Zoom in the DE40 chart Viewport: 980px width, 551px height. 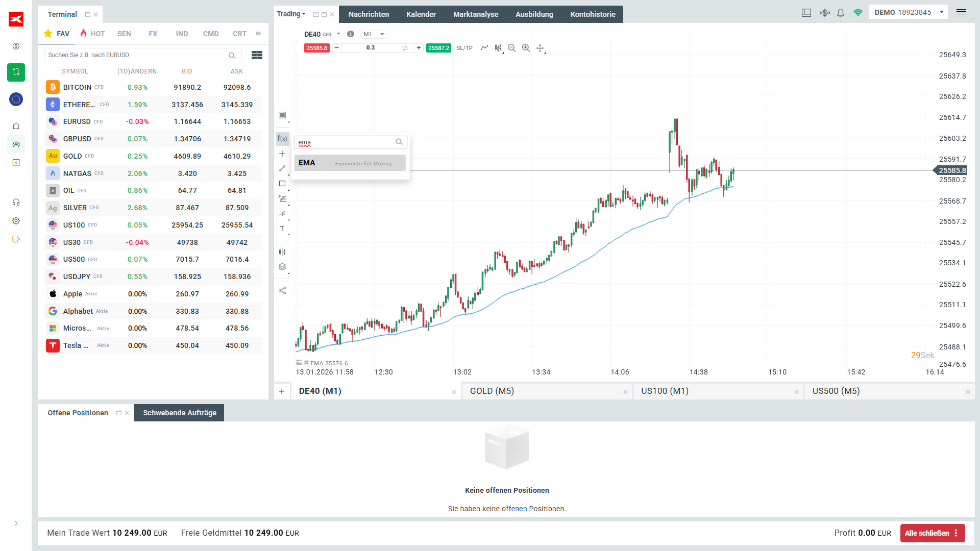coord(526,48)
